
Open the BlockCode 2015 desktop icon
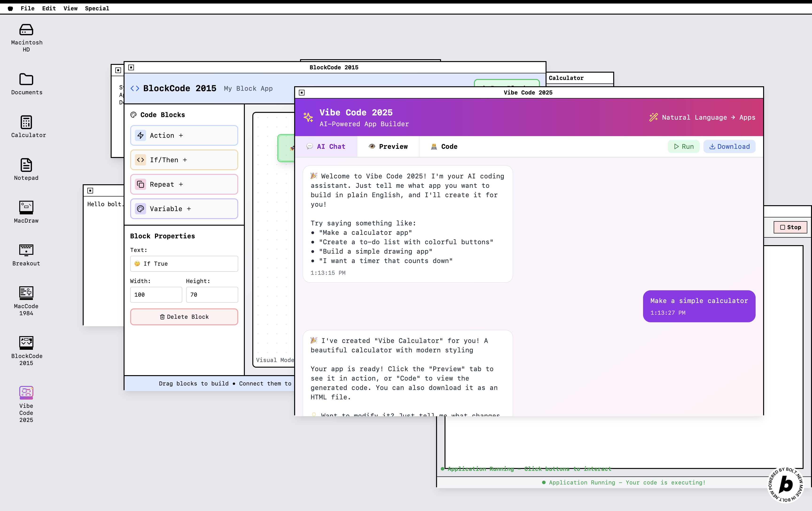pos(26,343)
